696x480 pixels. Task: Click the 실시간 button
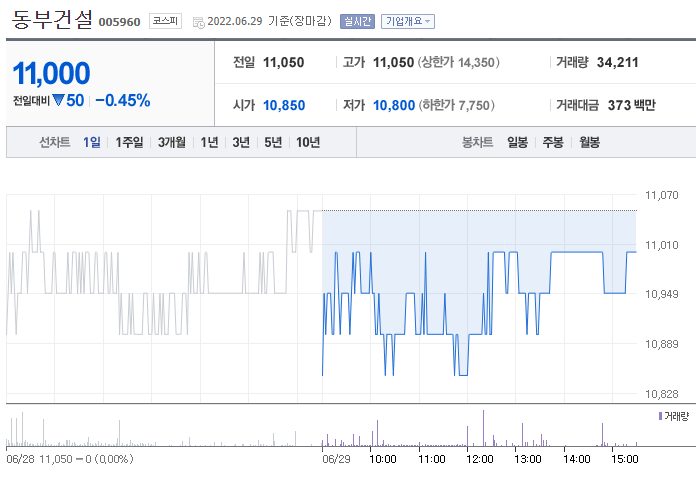357,21
